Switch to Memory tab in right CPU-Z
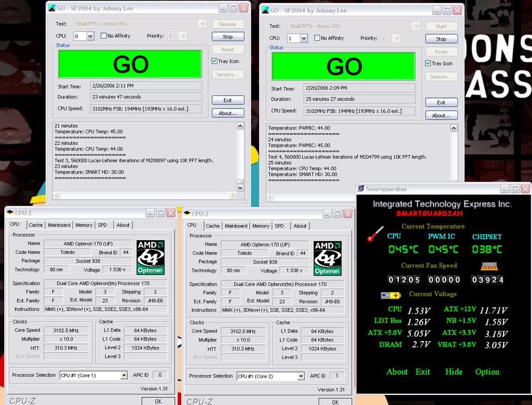The height and width of the screenshot is (405, 532). [261, 226]
